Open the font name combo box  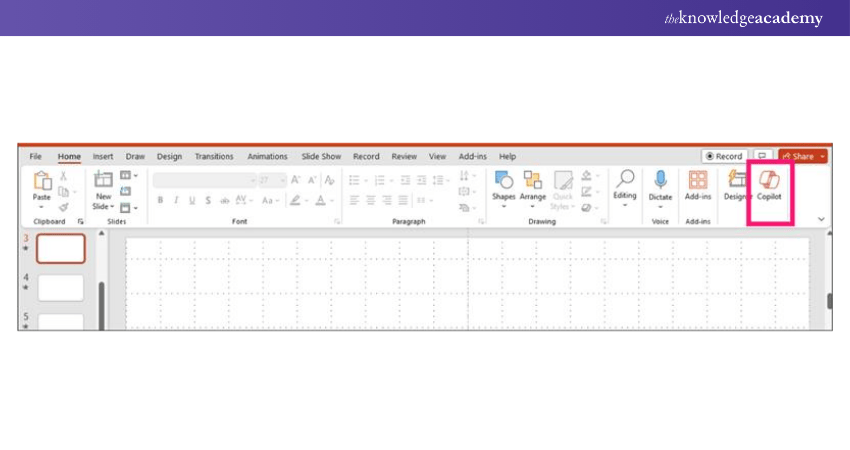[204, 180]
